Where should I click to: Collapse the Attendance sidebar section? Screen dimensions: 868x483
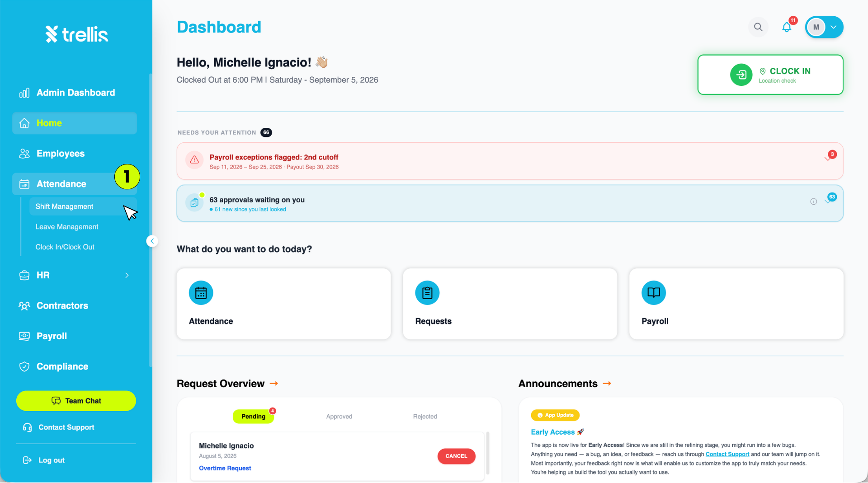75,184
